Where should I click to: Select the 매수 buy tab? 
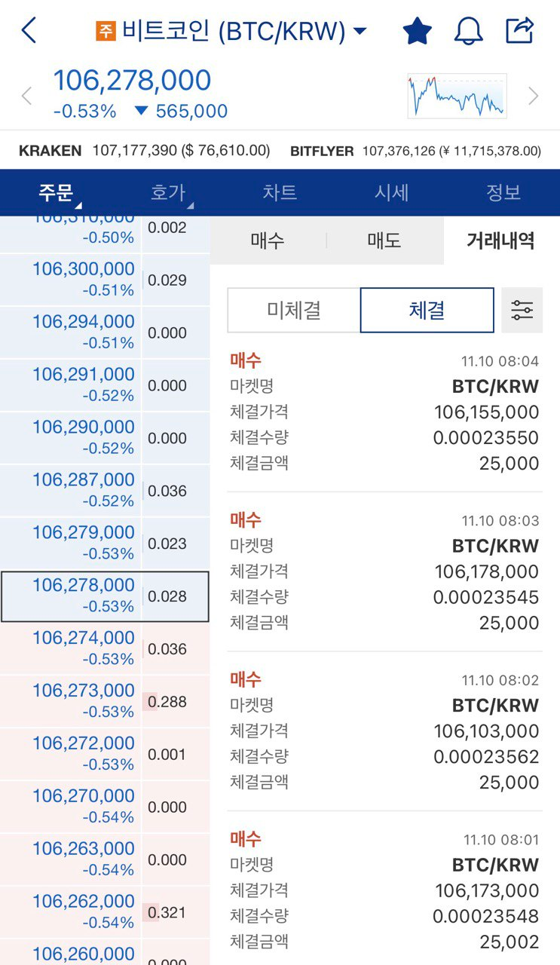268,240
